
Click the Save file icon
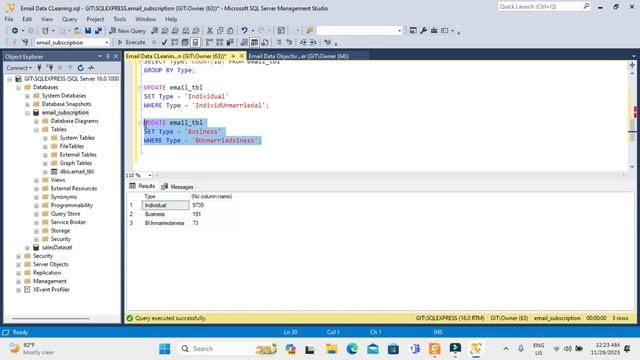88,31
